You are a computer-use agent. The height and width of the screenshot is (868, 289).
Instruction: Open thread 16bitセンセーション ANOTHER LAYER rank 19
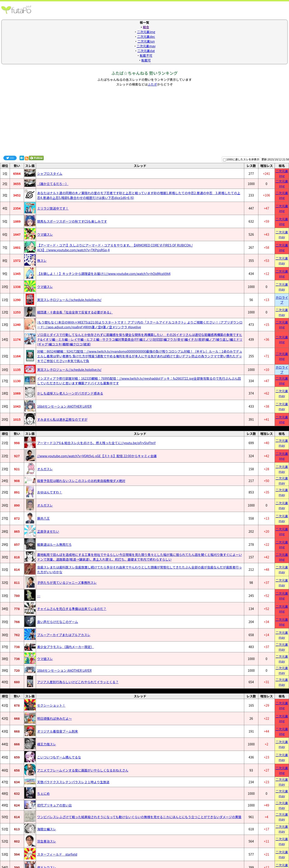click(64, 406)
